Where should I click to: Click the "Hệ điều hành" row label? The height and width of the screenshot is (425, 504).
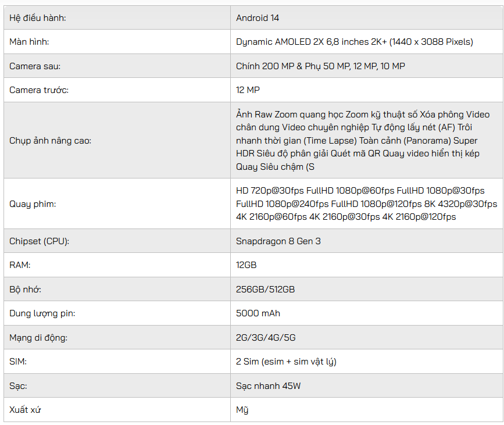click(x=38, y=18)
